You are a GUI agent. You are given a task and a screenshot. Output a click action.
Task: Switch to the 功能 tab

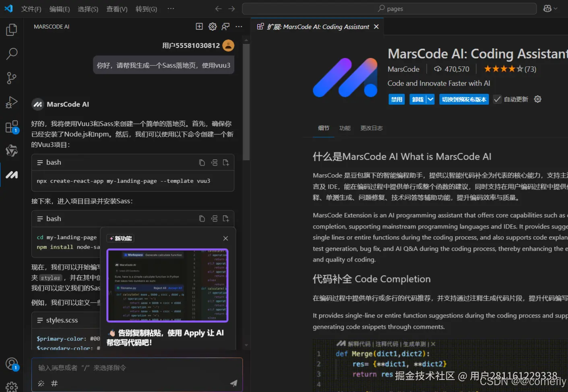(345, 128)
